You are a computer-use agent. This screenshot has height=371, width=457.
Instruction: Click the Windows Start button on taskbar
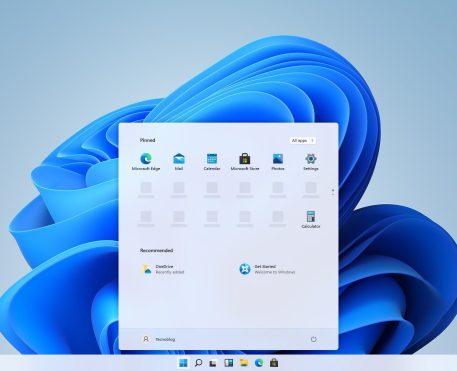(x=183, y=363)
